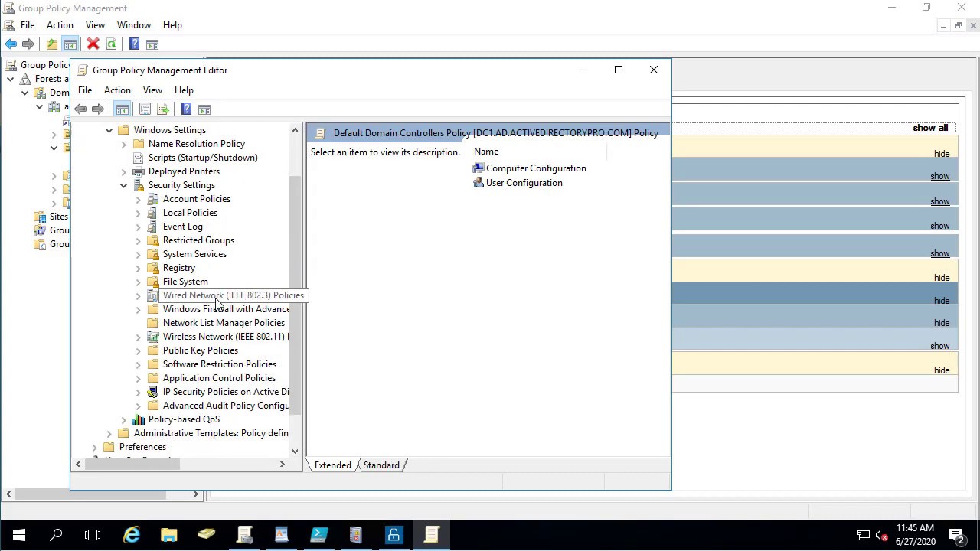Click the blue Help icon in Editor toolbar
This screenshot has height=551, width=980.
[x=186, y=109]
